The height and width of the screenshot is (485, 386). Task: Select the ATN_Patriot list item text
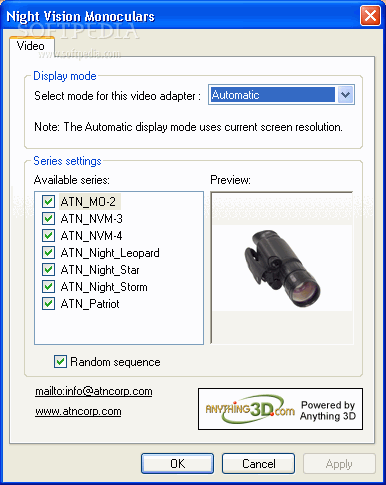click(90, 304)
